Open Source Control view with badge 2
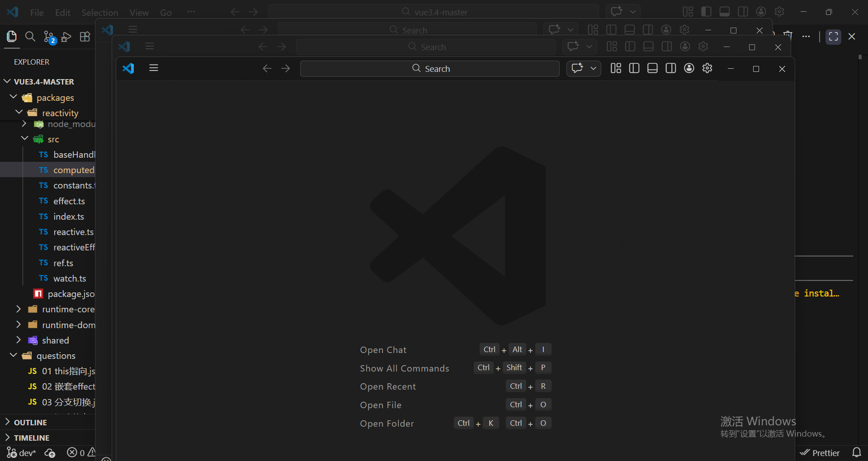868x461 pixels. (49, 37)
